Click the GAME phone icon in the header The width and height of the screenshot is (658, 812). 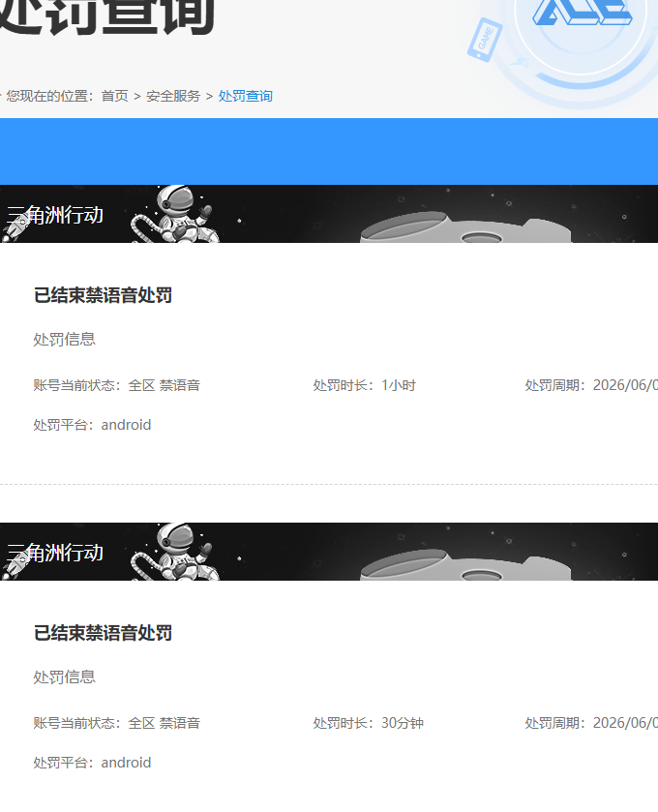(x=485, y=40)
